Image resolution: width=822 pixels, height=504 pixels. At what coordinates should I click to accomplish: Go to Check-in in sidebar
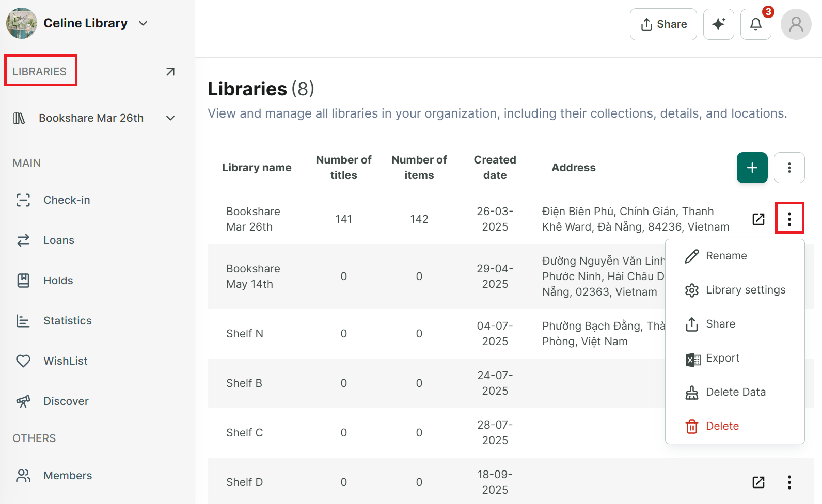(x=67, y=200)
